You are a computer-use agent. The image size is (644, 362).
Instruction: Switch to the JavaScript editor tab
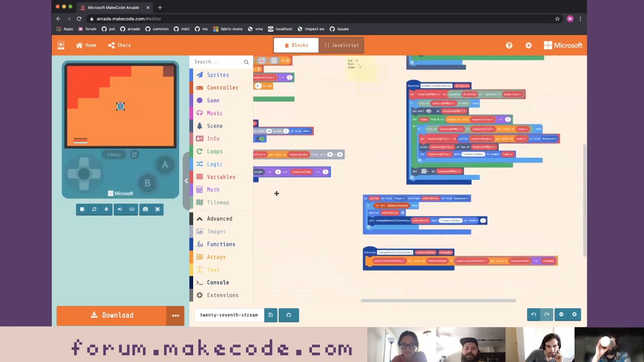pos(341,45)
